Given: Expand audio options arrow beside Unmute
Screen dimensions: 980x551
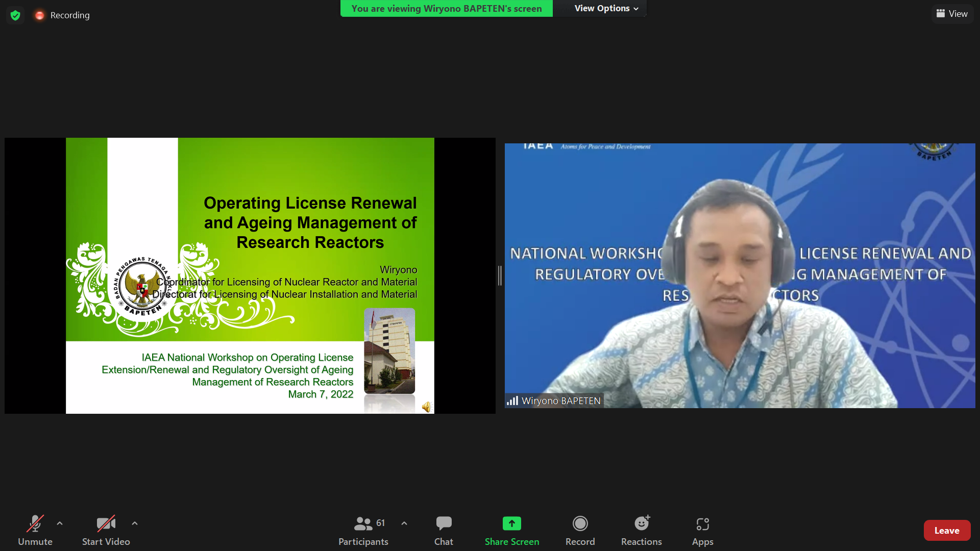Looking at the screenshot, I should [x=60, y=523].
